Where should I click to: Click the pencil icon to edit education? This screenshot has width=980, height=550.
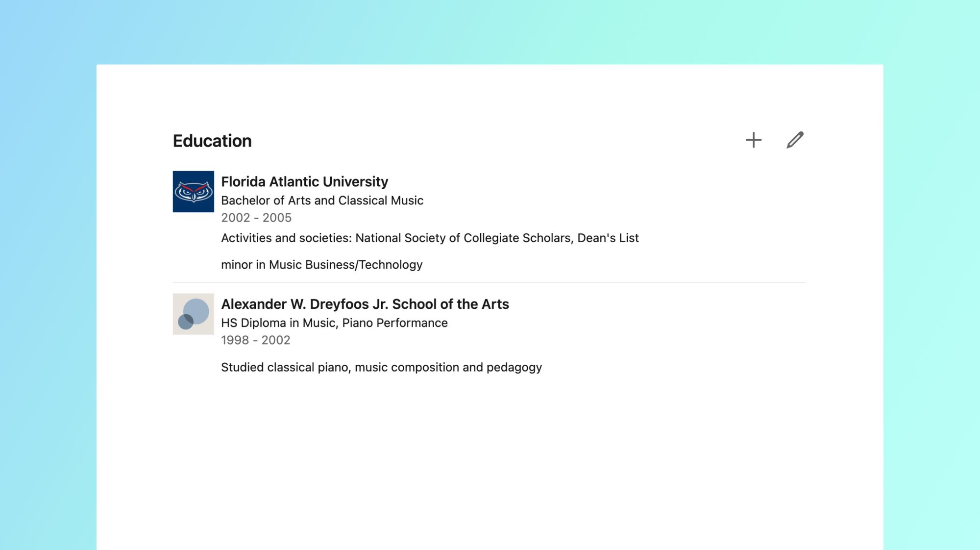click(795, 140)
